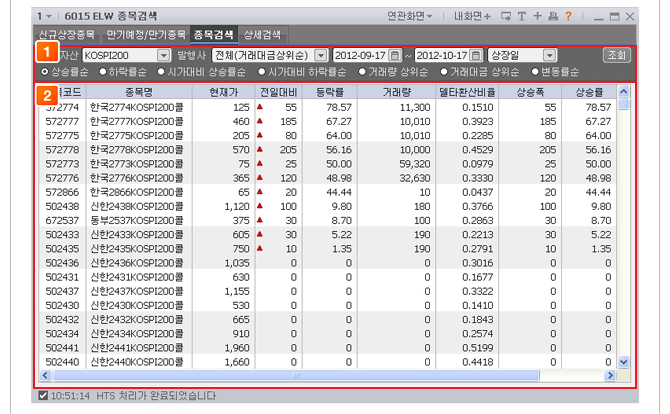Select row with code 572773
The image size is (670, 414).
point(328,164)
